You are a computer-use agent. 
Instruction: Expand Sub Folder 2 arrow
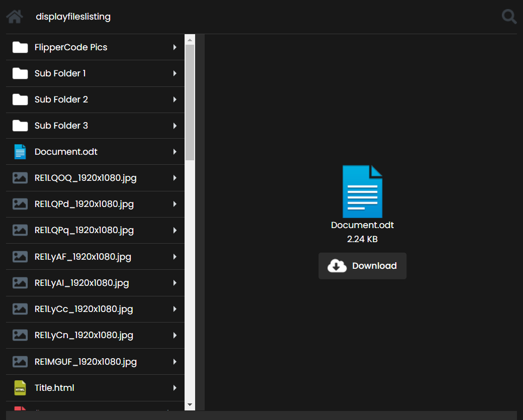[x=175, y=99]
